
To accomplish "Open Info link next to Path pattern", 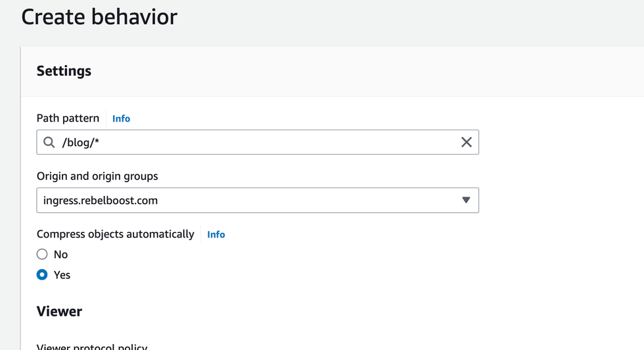I will [121, 119].
